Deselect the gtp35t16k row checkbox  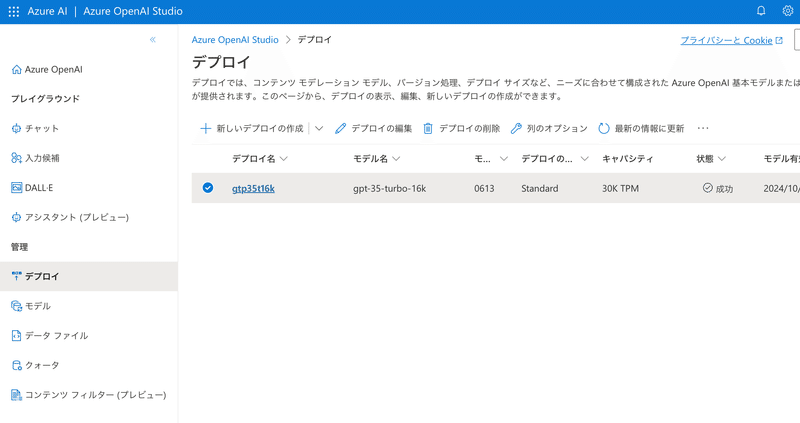point(208,188)
